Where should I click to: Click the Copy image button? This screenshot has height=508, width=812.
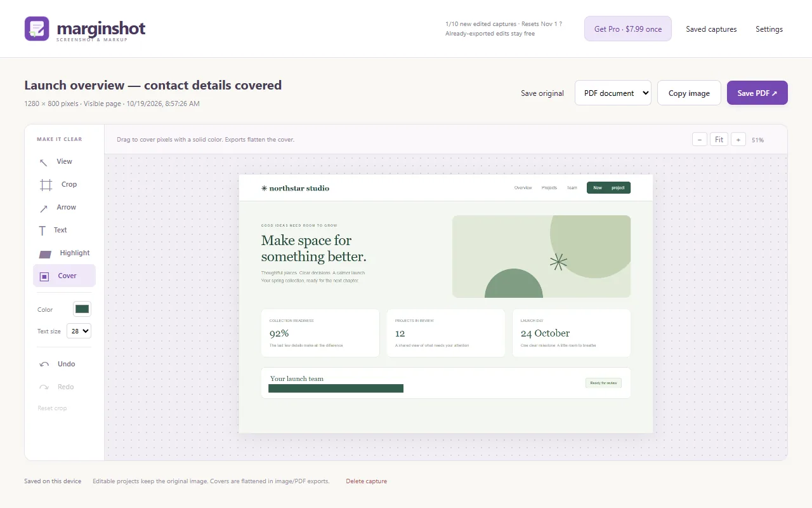coord(689,93)
